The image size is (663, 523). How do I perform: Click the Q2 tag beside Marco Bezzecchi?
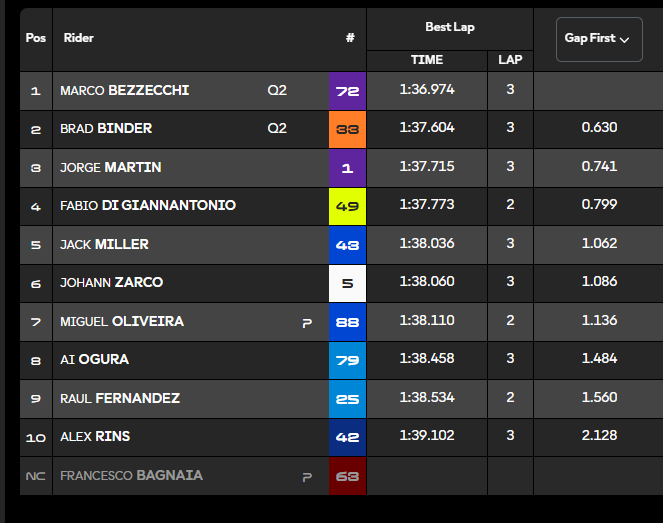coord(277,90)
